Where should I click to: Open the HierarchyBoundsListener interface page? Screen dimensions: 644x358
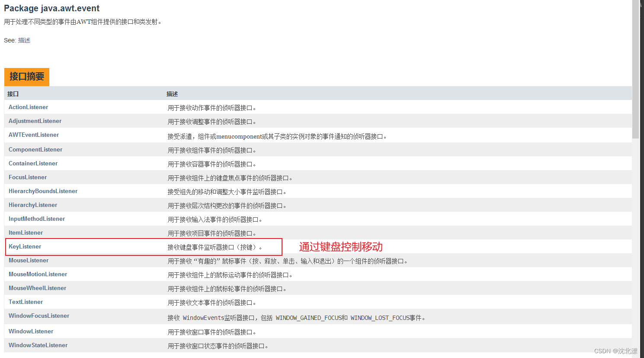point(43,191)
